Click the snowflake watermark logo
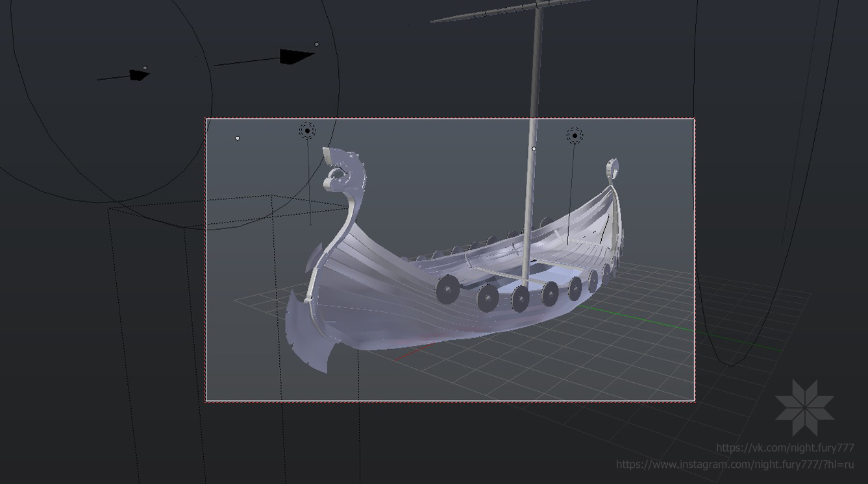Viewport: 868px width, 484px height. click(804, 407)
